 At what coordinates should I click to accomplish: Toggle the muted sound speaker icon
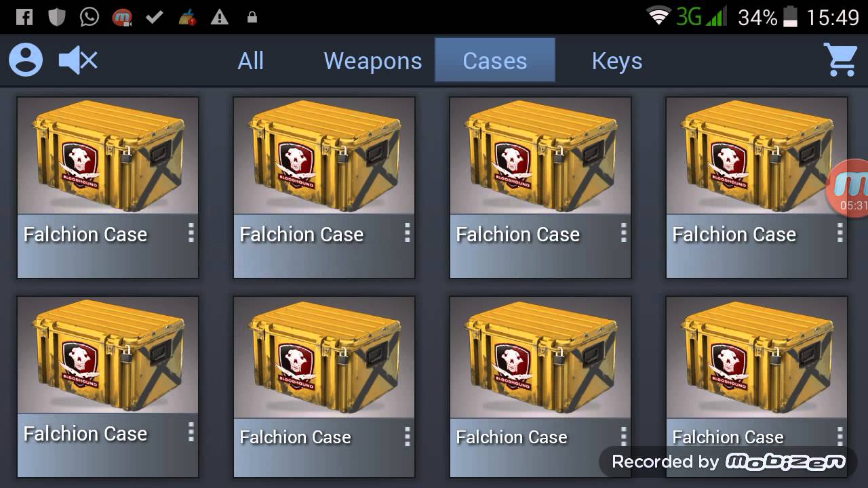pos(78,61)
